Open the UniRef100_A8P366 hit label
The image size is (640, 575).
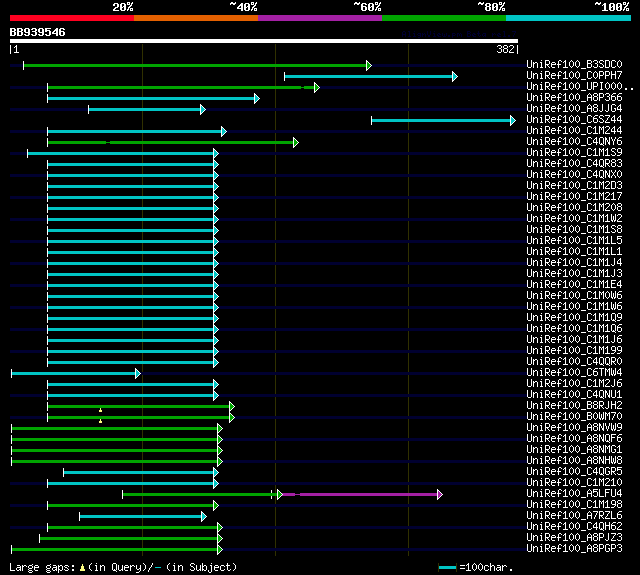tap(574, 98)
